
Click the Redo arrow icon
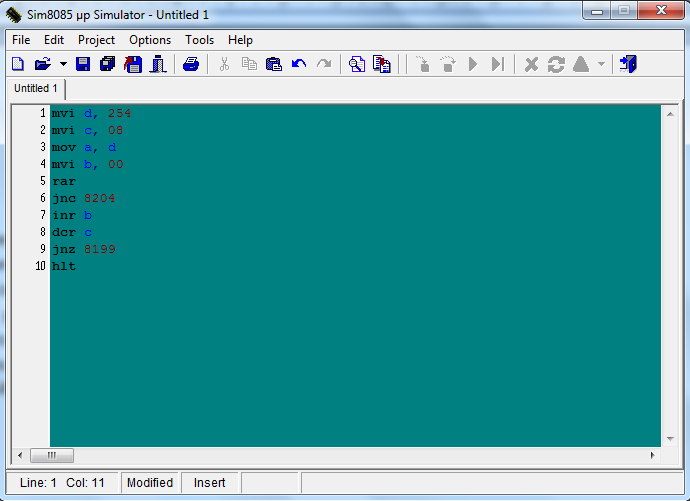[324, 64]
